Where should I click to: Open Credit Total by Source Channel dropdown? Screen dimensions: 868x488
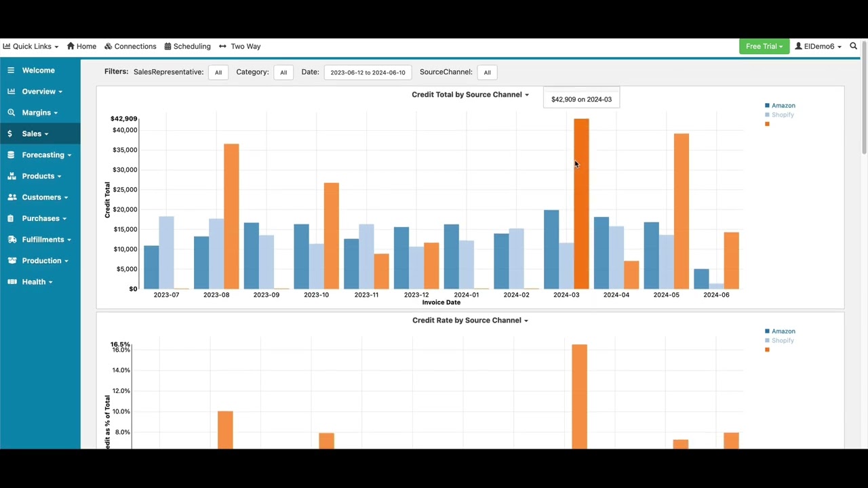pos(470,94)
